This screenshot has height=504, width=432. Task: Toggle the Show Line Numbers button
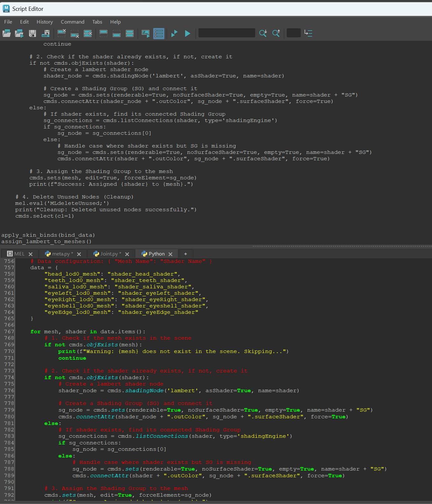click(x=159, y=33)
